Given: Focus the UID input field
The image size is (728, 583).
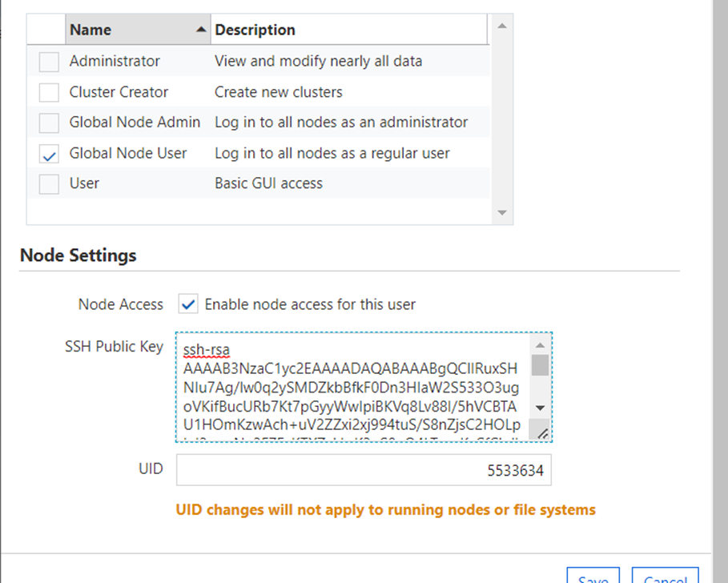Looking at the screenshot, I should [x=364, y=470].
